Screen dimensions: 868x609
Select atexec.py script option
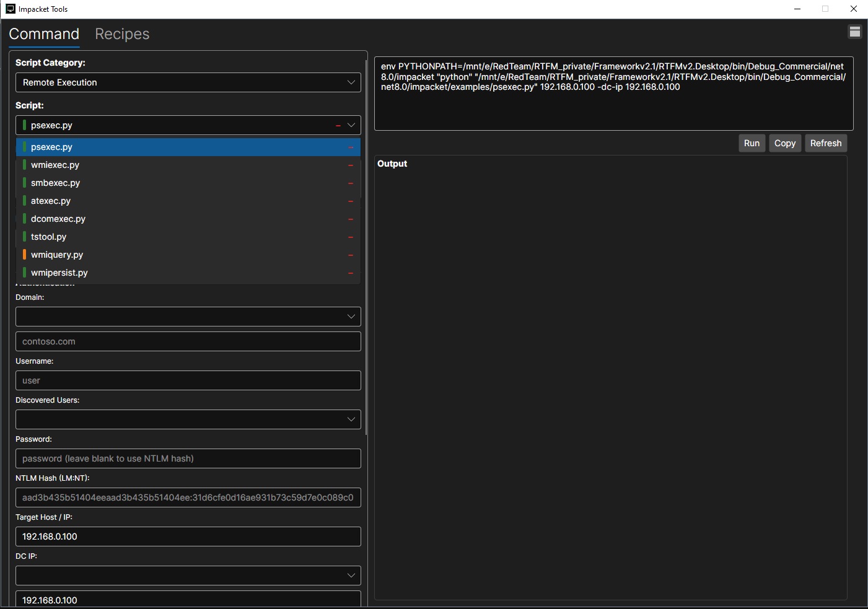pos(188,201)
